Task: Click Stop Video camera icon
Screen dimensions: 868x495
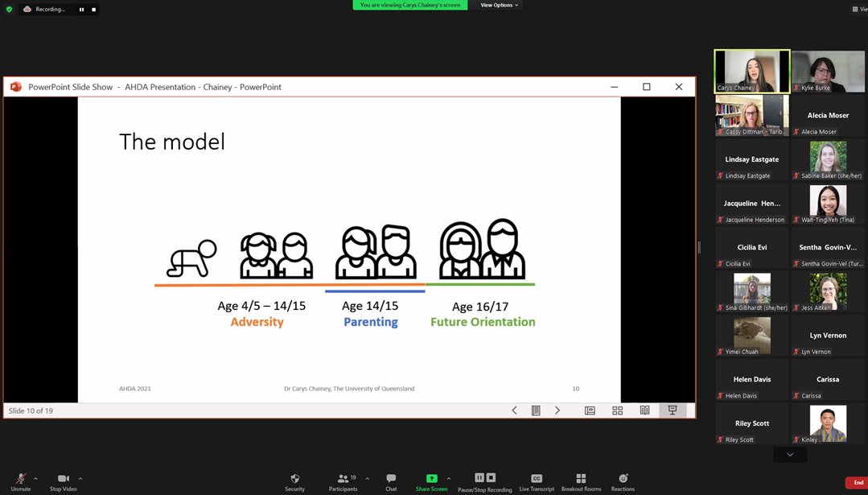Action: [63, 478]
